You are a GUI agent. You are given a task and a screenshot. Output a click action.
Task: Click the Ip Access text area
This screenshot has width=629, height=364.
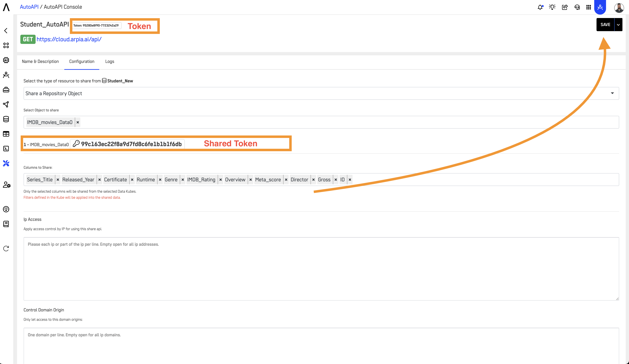coord(321,268)
